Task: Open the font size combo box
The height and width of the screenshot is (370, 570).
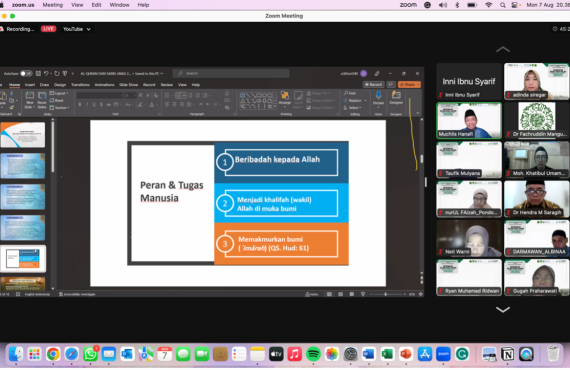Action: pos(130,95)
